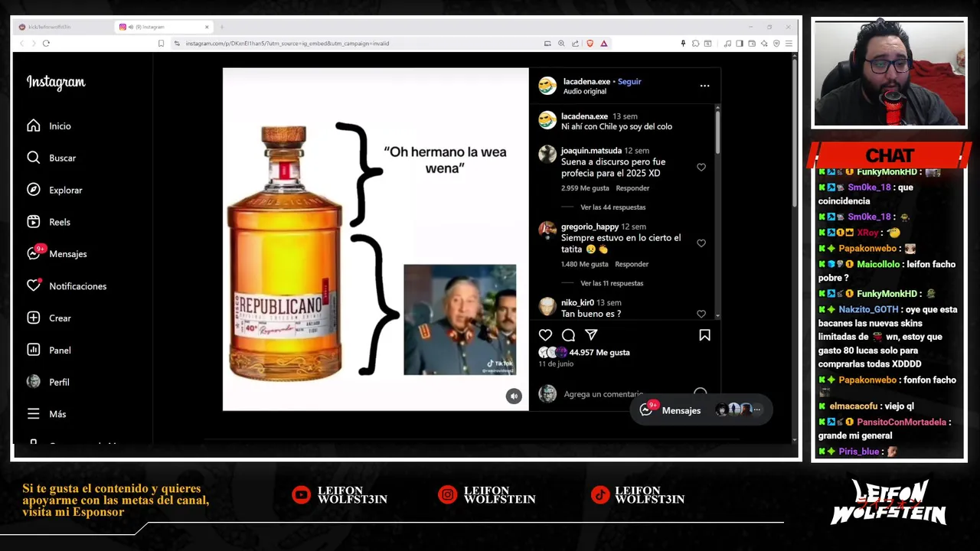Switch to the kick tab
This screenshot has height=551, width=980.
click(x=61, y=27)
